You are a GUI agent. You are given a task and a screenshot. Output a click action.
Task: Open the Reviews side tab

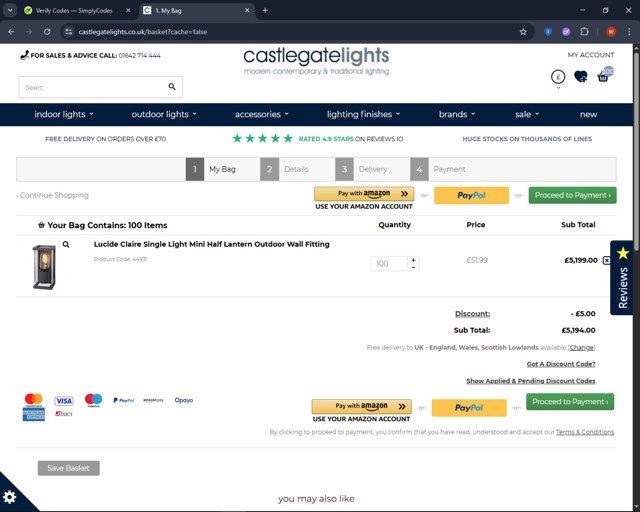(x=622, y=278)
